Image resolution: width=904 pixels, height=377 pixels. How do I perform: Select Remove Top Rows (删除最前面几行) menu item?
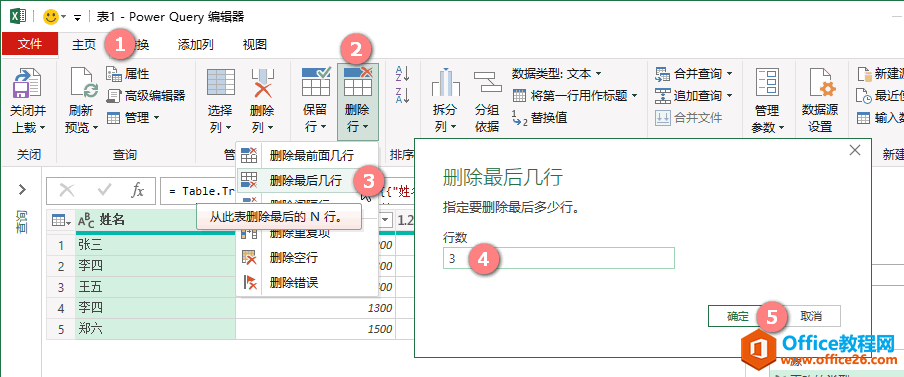[x=307, y=155]
